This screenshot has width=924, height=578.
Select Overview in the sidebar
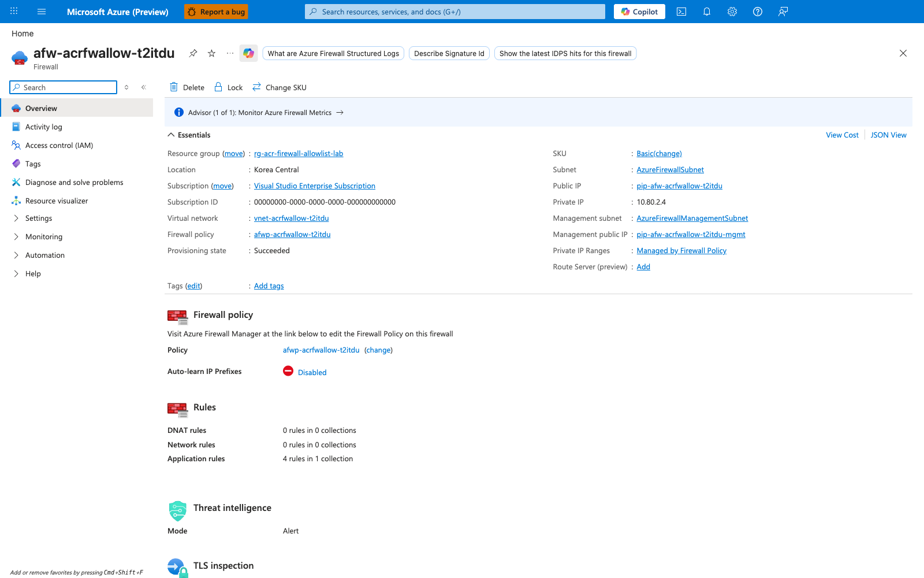(x=77, y=108)
